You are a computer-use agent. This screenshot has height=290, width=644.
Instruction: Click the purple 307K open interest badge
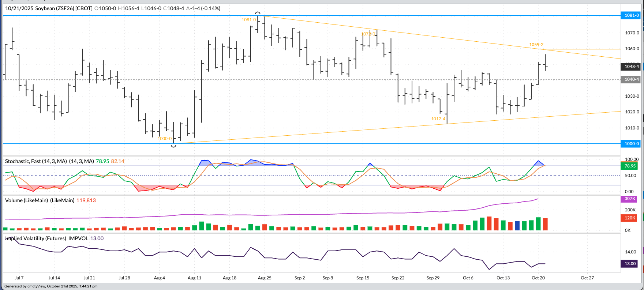[629, 199]
